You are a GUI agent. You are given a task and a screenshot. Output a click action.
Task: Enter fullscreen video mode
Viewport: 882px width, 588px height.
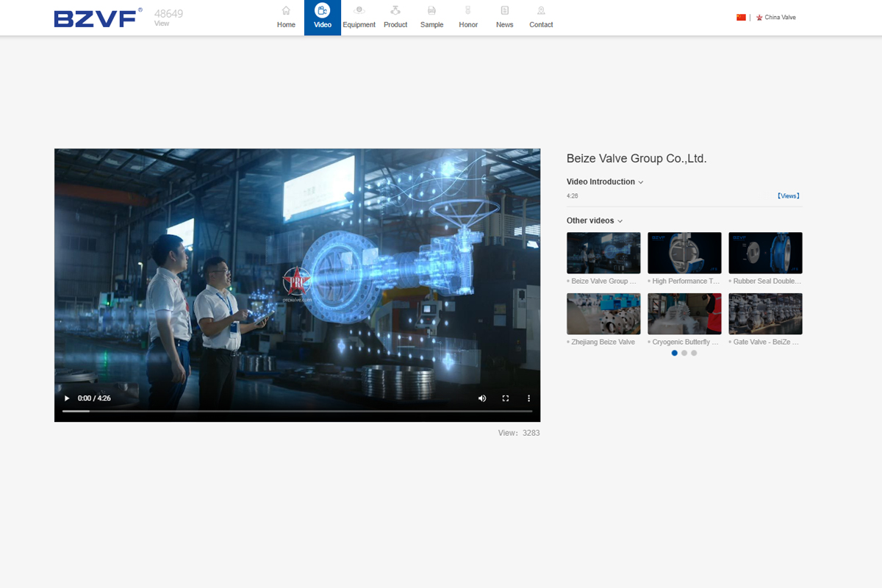(506, 398)
